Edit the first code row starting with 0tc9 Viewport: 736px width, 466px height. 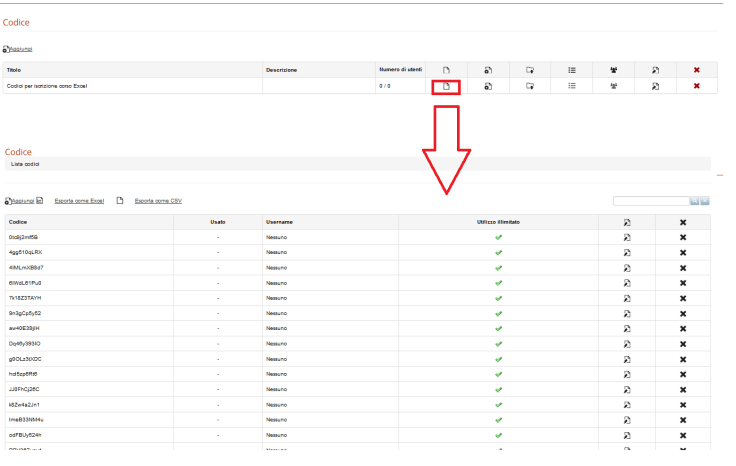pyautogui.click(x=627, y=238)
